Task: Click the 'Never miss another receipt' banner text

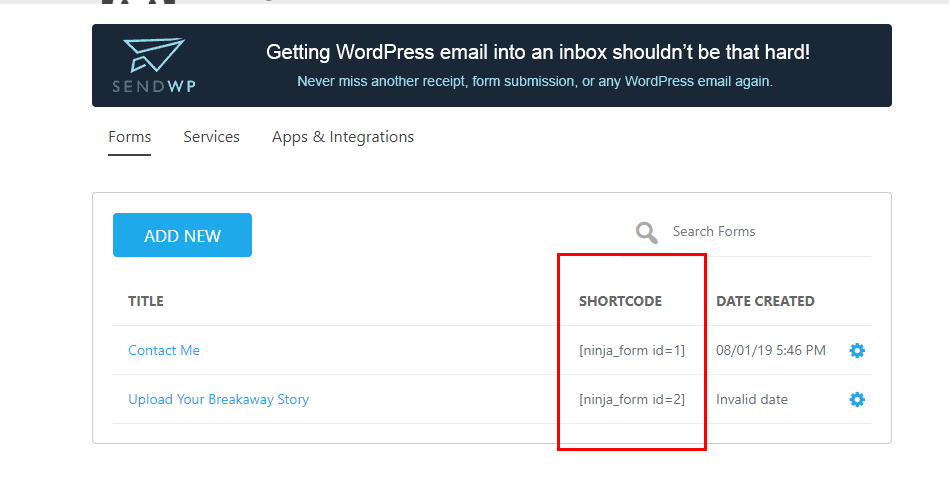Action: [535, 81]
